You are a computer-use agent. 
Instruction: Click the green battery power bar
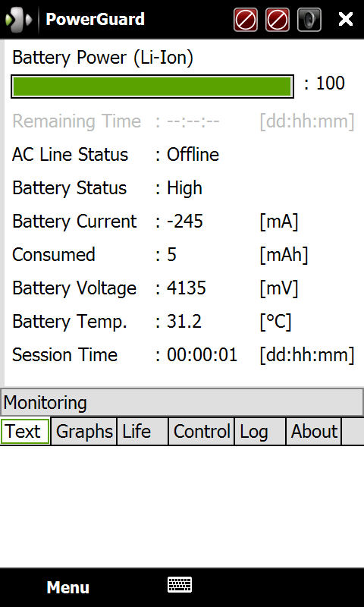[152, 86]
